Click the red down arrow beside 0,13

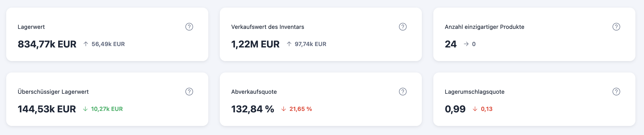[x=475, y=109]
